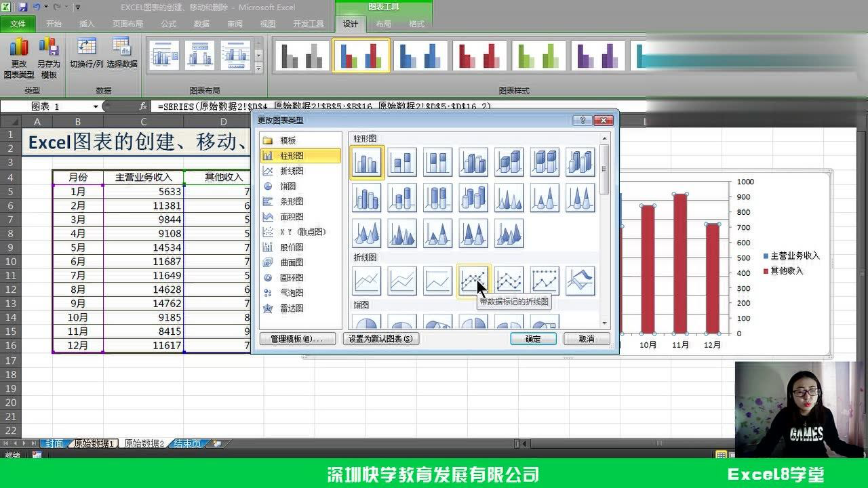Select the 10月 cell in column B
The width and height of the screenshot is (868, 488).
point(78,317)
